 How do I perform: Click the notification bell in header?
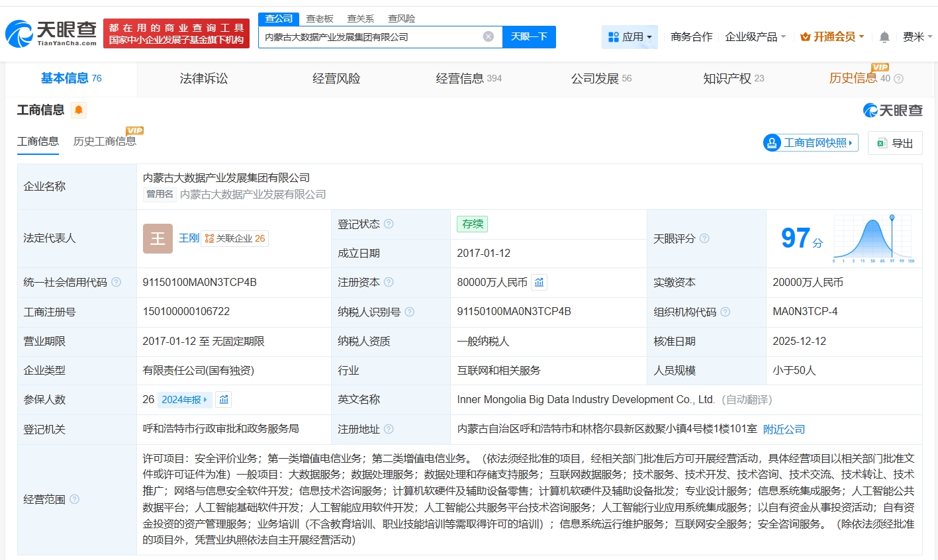pyautogui.click(x=884, y=37)
